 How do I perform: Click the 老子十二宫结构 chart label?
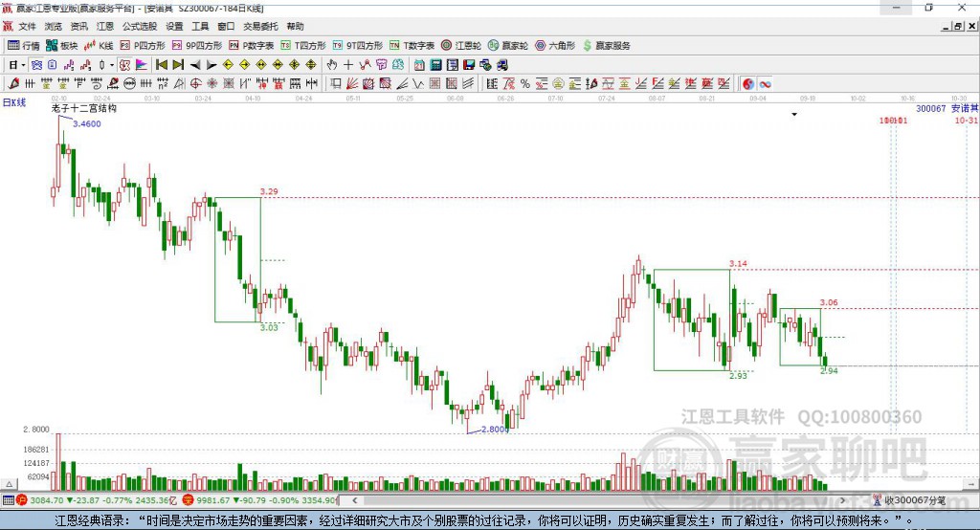click(84, 108)
